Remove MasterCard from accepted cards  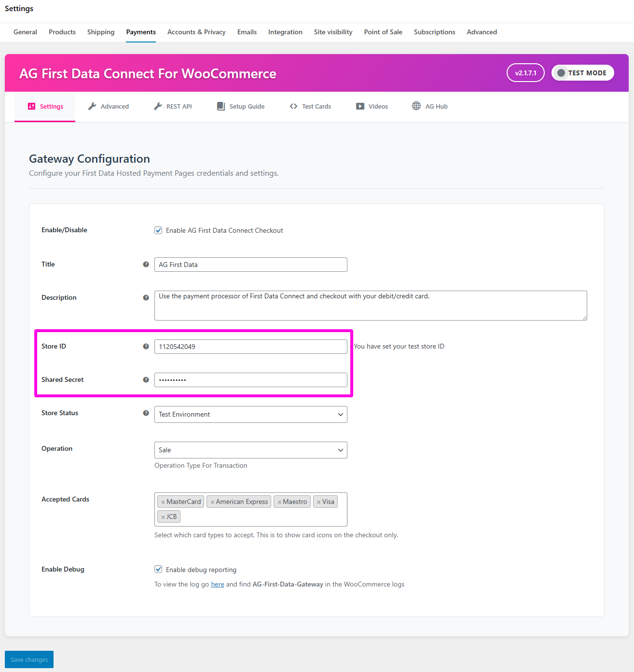(163, 502)
